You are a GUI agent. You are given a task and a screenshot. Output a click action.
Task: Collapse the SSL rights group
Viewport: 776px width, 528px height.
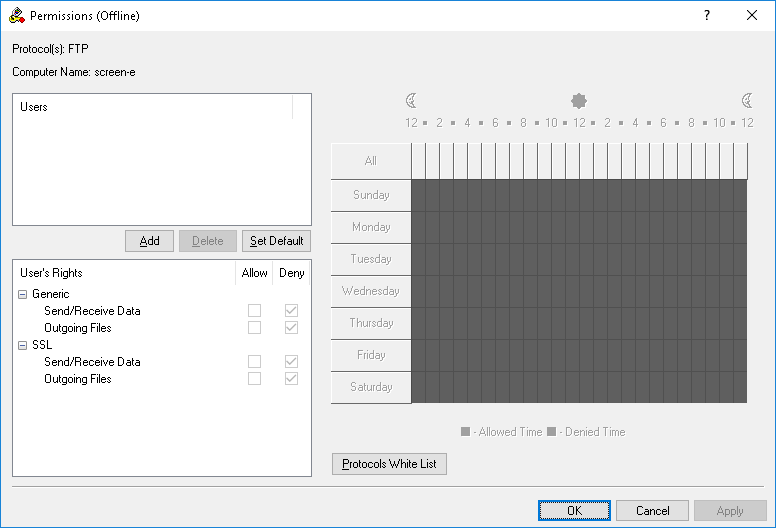[x=23, y=345]
